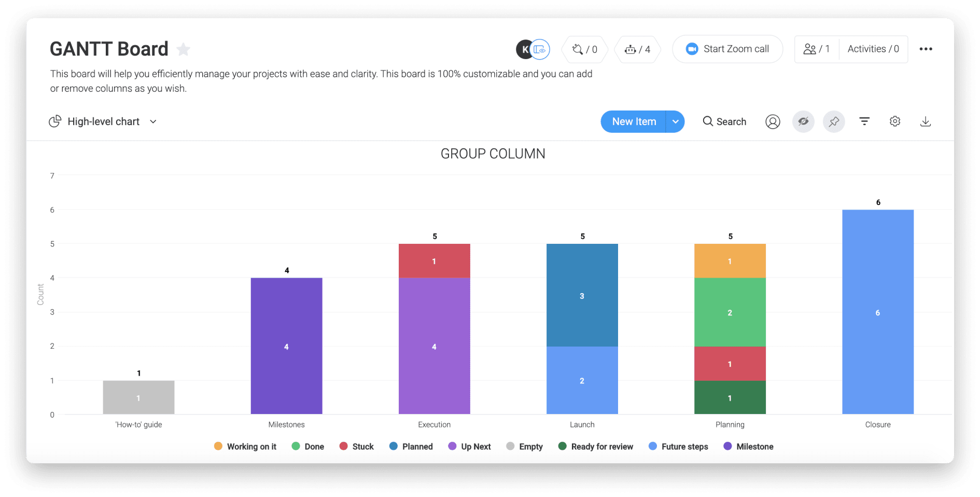Filter by person using avatar icon
This screenshot has height=497, width=980.
pyautogui.click(x=773, y=121)
